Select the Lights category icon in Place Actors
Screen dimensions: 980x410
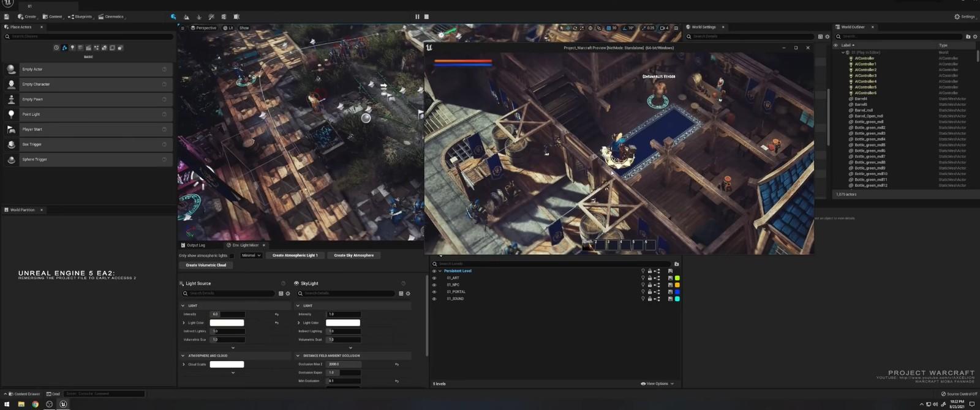coord(72,48)
